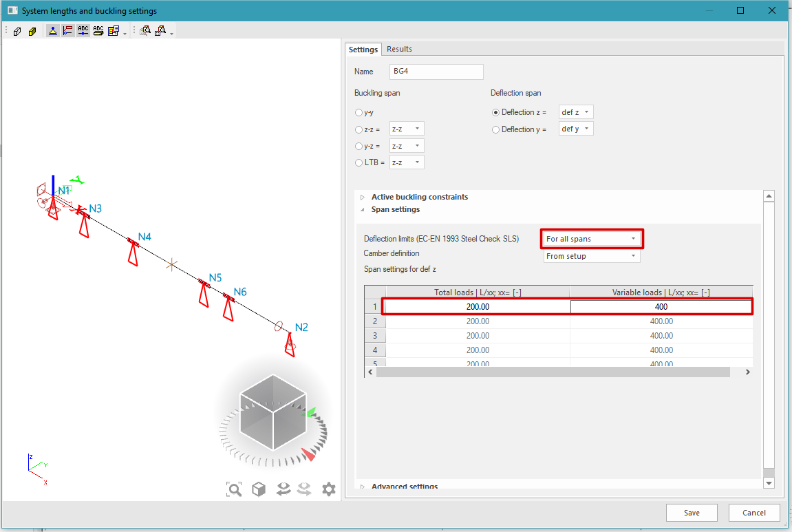Select the Deflection y radio button

coord(496,129)
